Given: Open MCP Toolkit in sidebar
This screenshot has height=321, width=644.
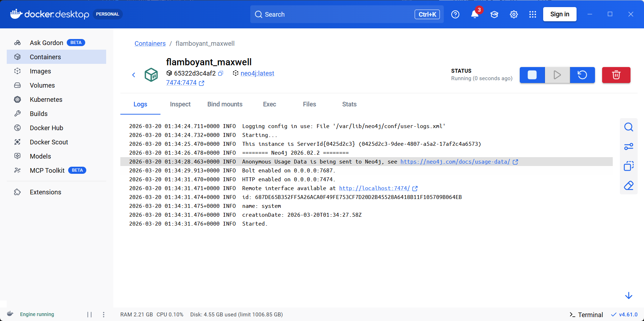Looking at the screenshot, I should [56, 170].
